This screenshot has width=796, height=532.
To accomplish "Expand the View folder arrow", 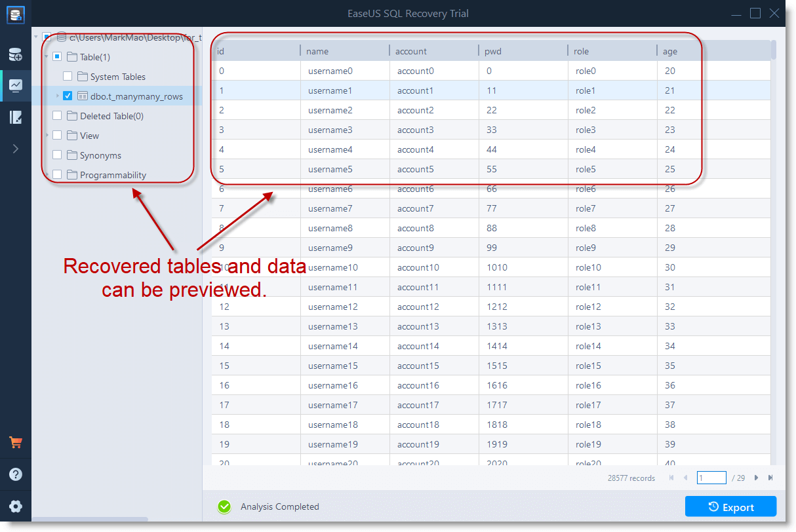I will pyautogui.click(x=47, y=136).
